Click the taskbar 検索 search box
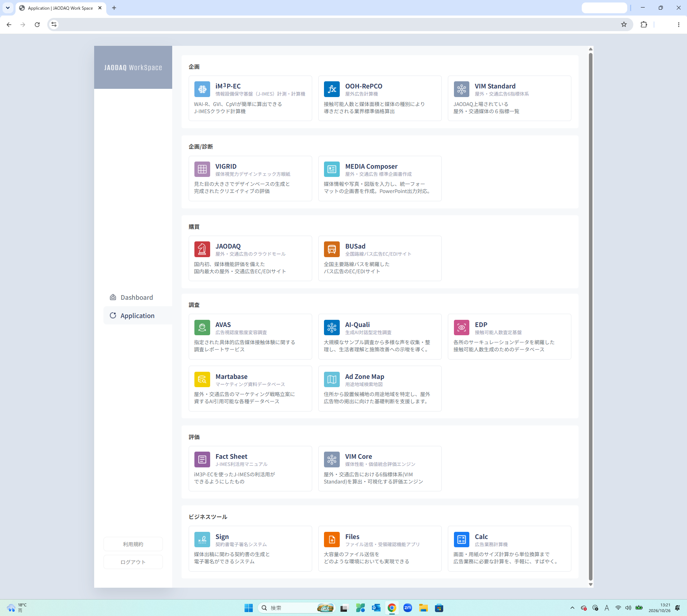 (296, 608)
